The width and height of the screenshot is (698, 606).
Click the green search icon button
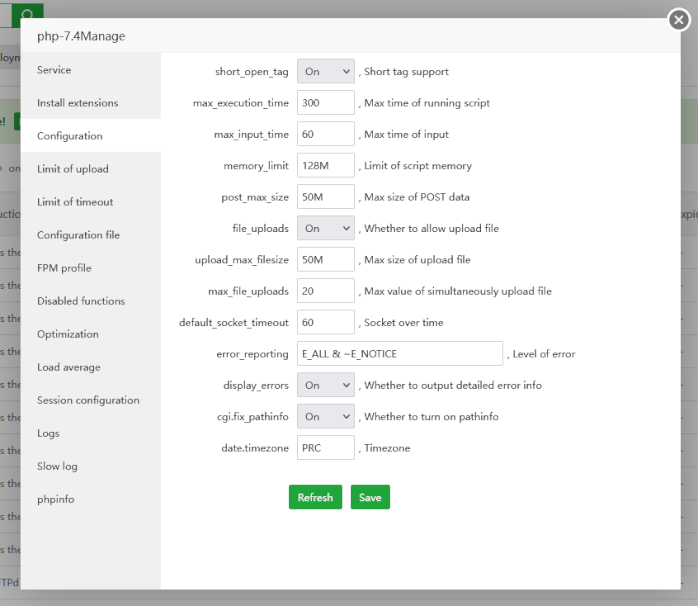(x=29, y=14)
